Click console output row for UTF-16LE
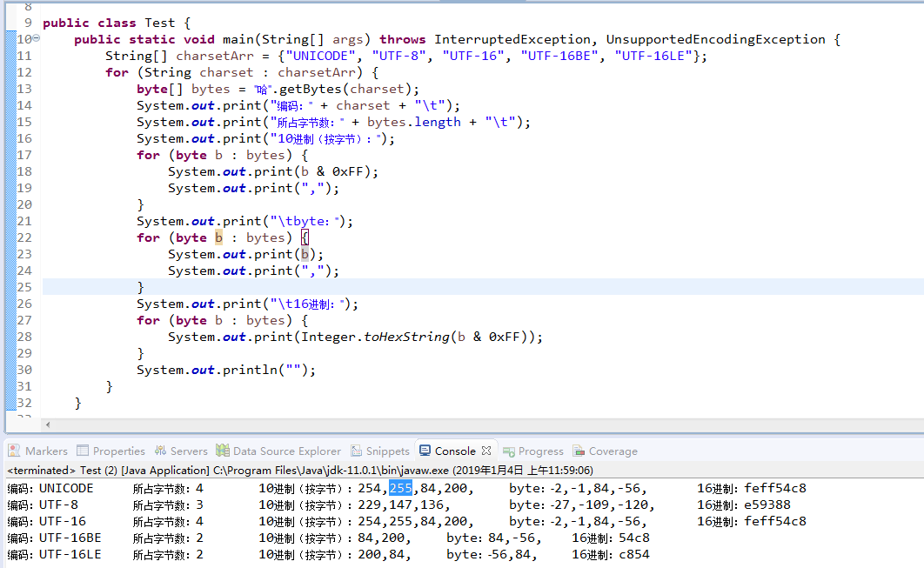This screenshot has height=568, width=924. 328,554
